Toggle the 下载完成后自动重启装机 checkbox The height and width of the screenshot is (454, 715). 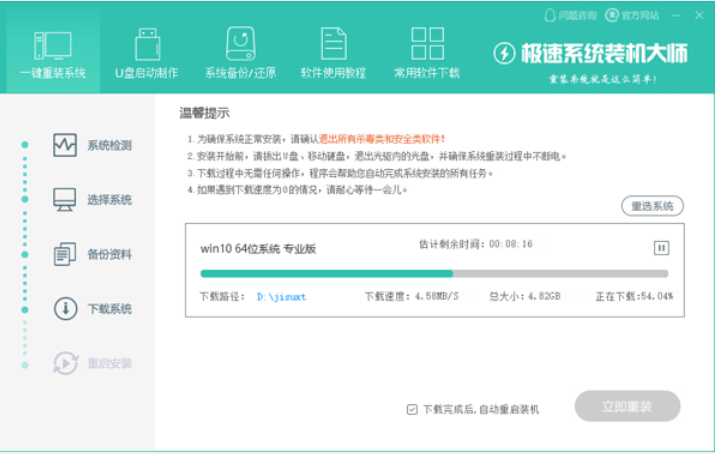412,409
